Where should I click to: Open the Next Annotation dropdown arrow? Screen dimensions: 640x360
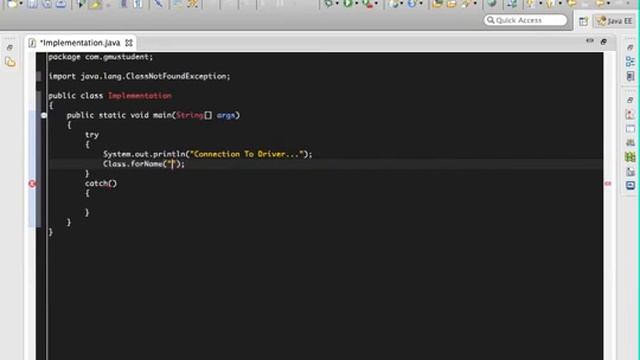pos(540,4)
